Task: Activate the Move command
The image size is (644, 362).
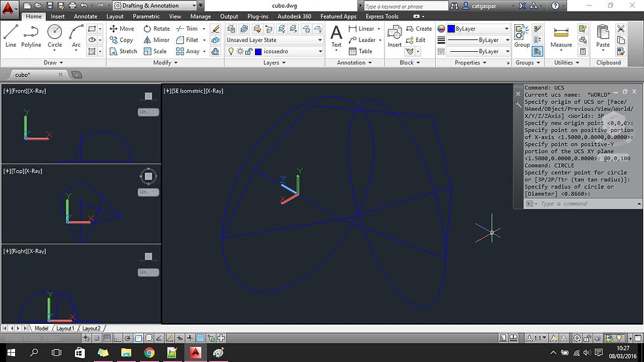Action: (122, 29)
